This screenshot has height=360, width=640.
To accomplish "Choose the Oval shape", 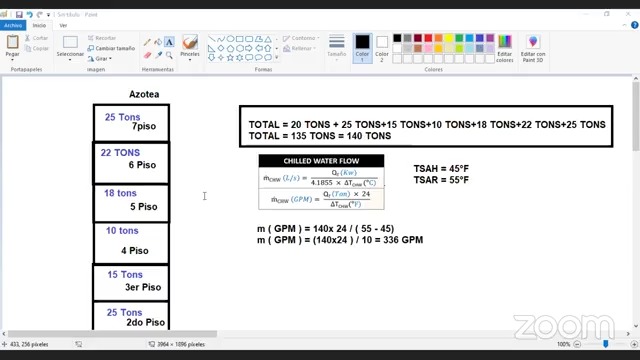I will [230, 39].
